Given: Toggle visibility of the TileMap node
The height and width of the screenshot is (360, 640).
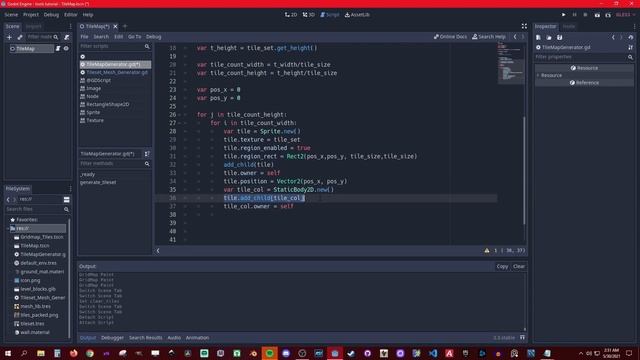Looking at the screenshot, I should (66, 49).
